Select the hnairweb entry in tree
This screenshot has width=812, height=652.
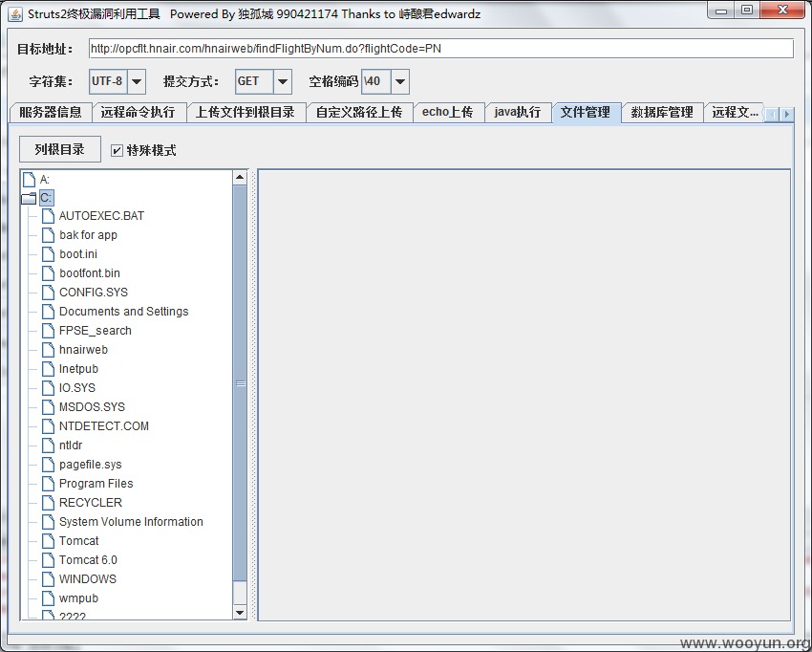pyautogui.click(x=83, y=350)
